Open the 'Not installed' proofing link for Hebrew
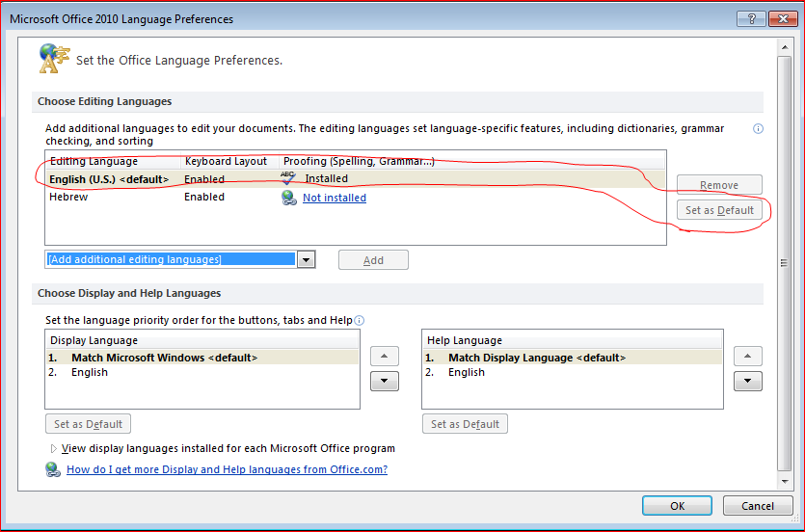 (x=335, y=198)
